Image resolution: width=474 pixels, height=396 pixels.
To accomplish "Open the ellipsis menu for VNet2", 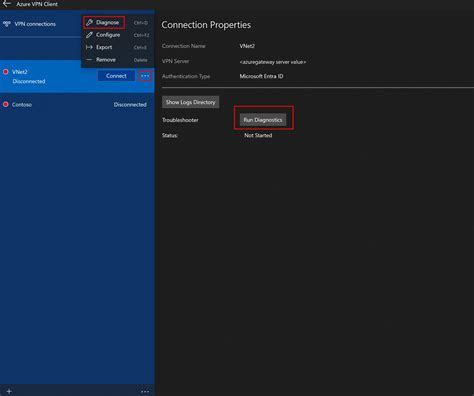I will tap(145, 76).
